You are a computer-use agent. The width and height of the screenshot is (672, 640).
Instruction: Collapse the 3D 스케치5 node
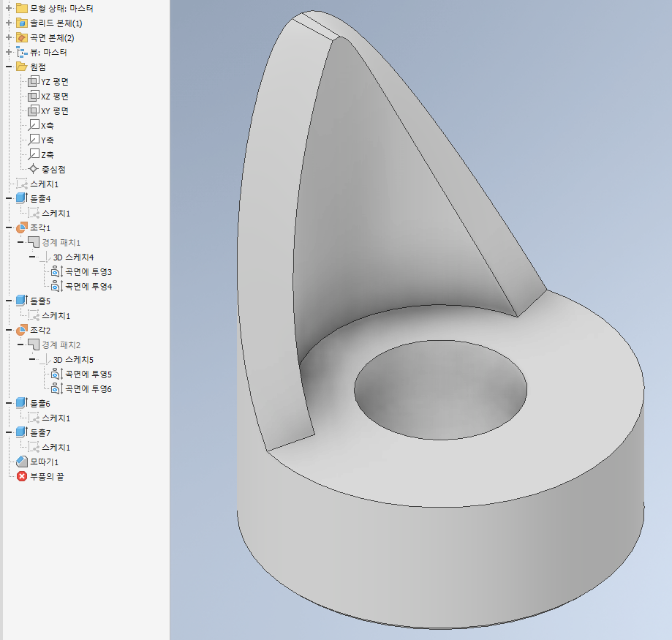pos(32,359)
